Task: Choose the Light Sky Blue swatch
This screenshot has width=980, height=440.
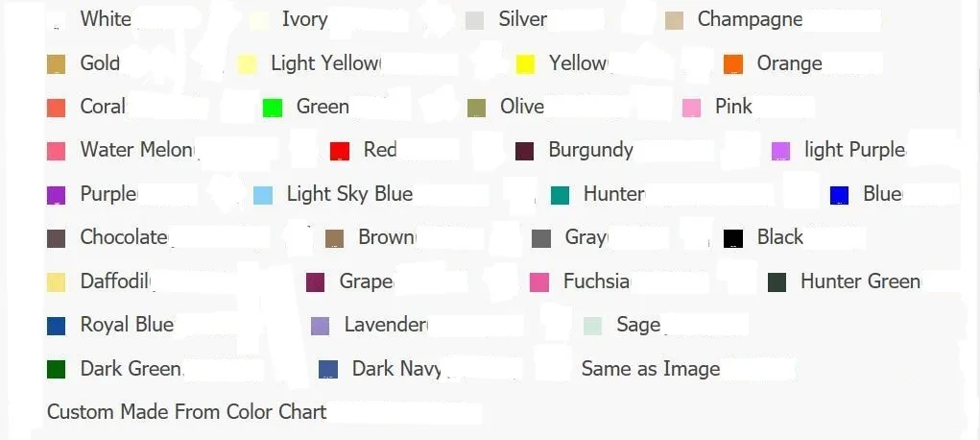Action: click(263, 195)
